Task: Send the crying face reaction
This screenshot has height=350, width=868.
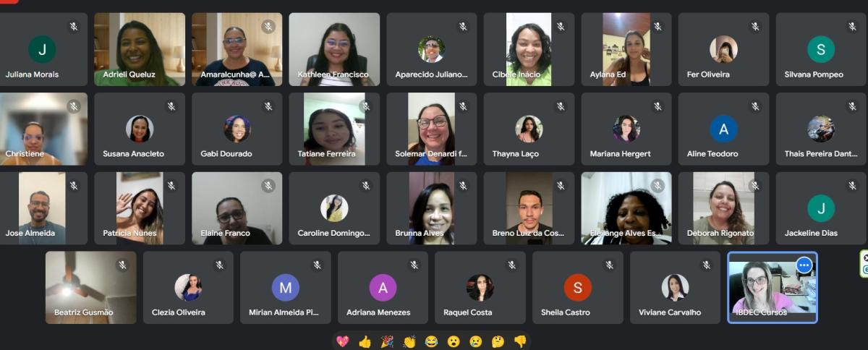Action: 475,341
